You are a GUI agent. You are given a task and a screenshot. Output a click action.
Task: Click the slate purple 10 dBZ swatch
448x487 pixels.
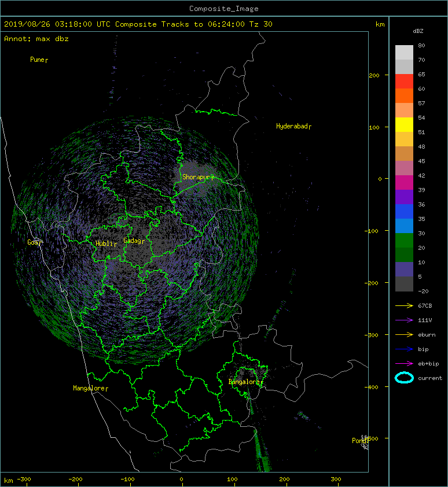pyautogui.click(x=404, y=269)
